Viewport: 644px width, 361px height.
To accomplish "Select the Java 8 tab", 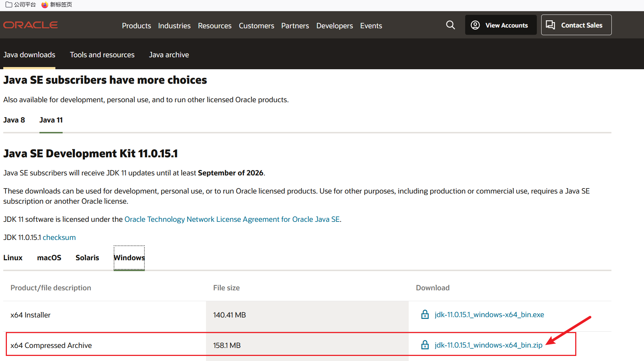I will coord(14,120).
